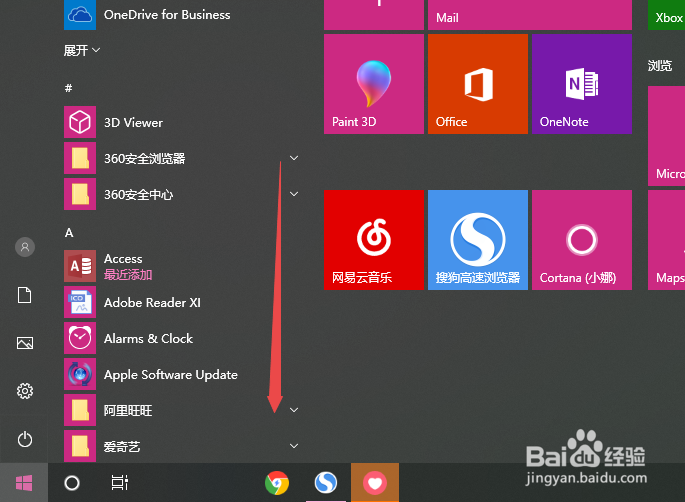The height and width of the screenshot is (502, 685).
Task: Open Adobe Reader XI
Action: (x=183, y=302)
